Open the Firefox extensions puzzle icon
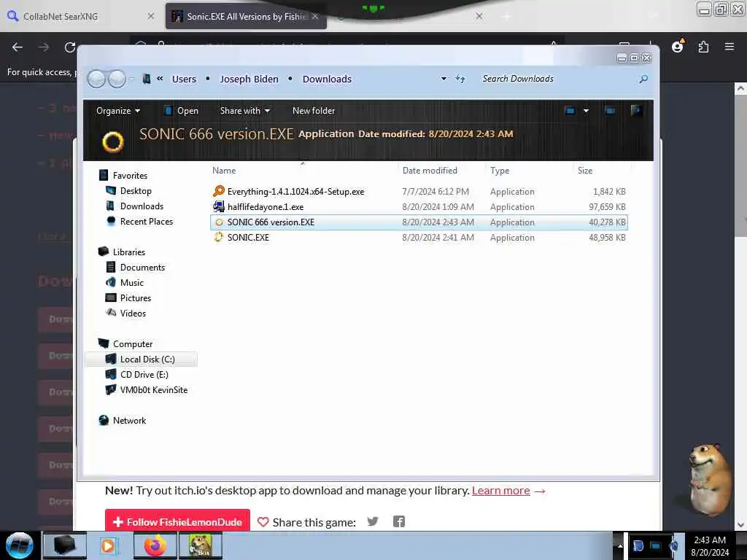747x560 pixels. click(704, 47)
